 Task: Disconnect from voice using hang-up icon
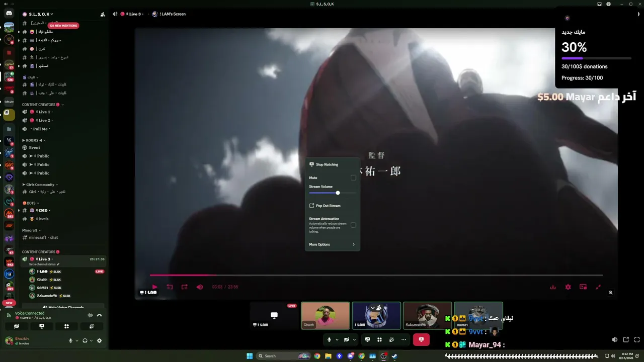[x=99, y=315]
